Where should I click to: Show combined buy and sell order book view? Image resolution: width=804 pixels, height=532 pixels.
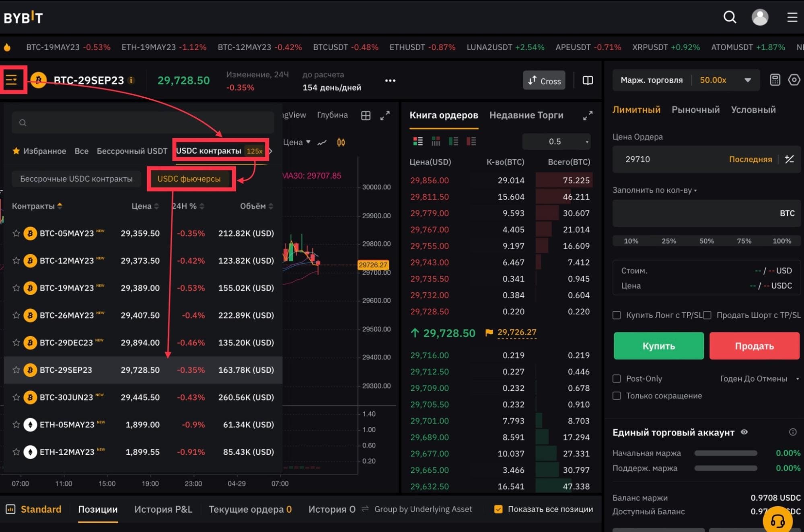pos(418,141)
